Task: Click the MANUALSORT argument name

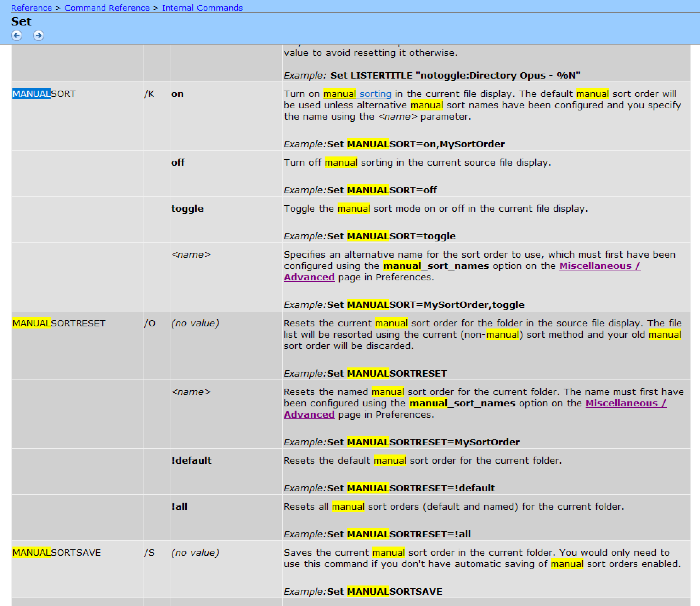Action: point(44,94)
